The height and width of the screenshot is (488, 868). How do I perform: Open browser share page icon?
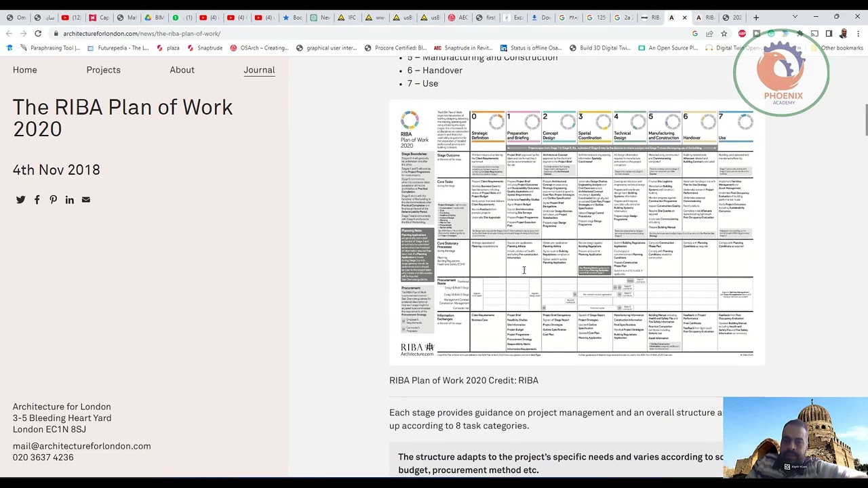tap(709, 33)
